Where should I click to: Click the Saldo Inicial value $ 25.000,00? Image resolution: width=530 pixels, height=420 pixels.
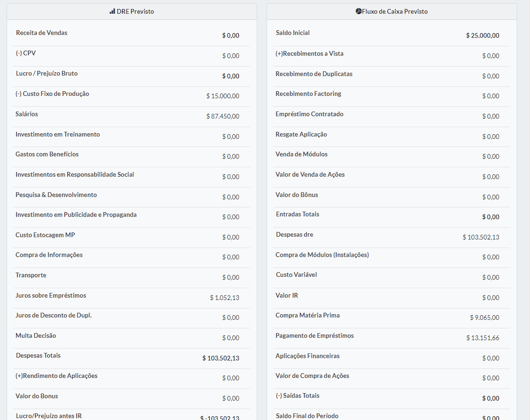pos(482,35)
